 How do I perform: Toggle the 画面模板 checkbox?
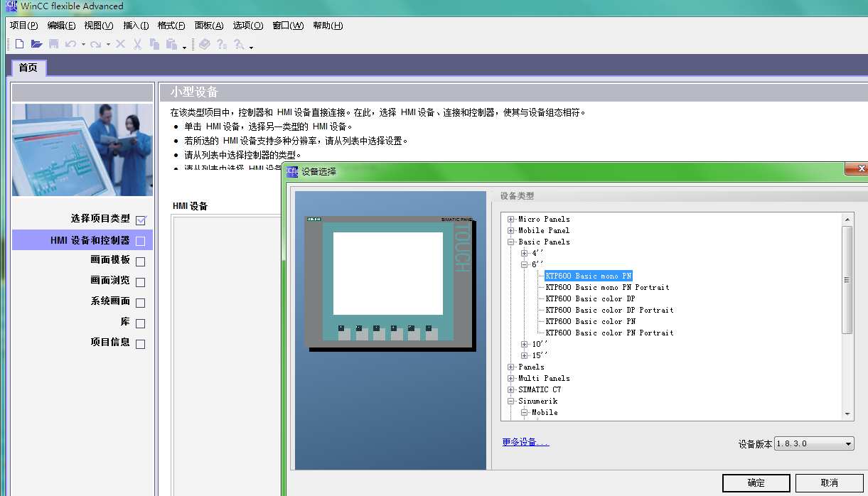(140, 262)
